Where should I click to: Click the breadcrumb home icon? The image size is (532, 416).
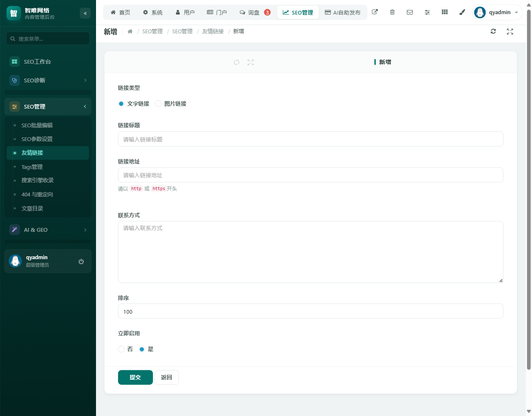[130, 32]
